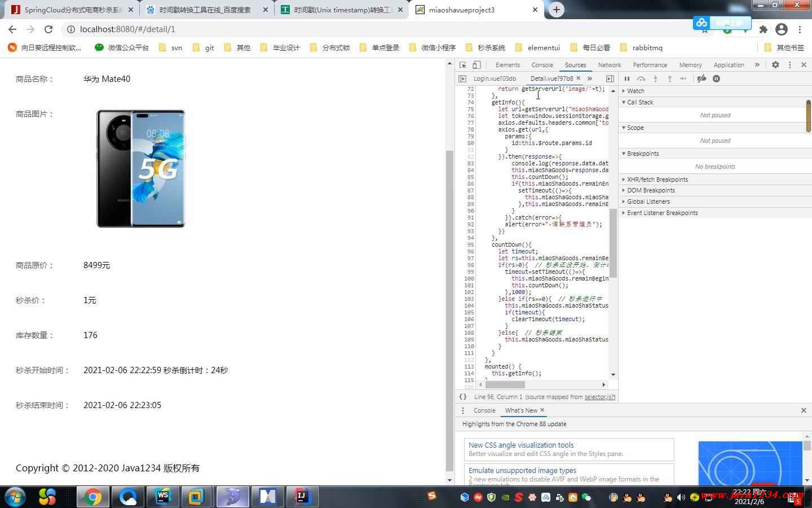This screenshot has width=812, height=508.
Task: Close the What's New drawer tab
Action: coord(542,410)
